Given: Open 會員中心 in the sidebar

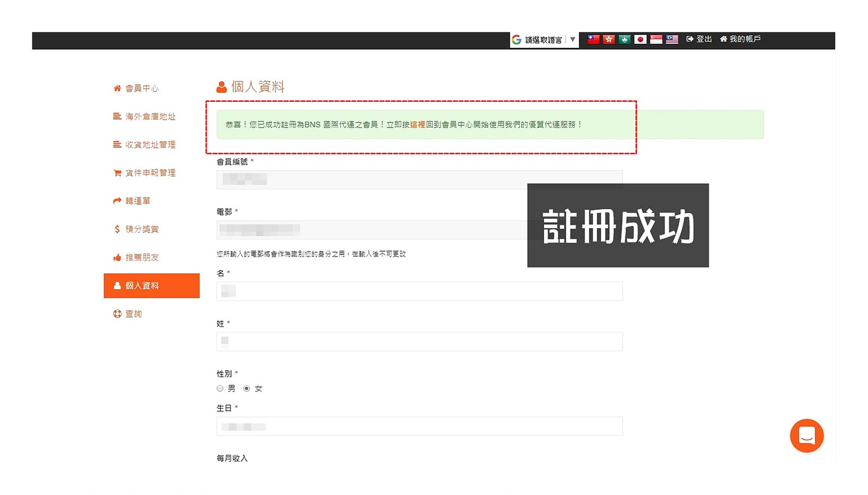Looking at the screenshot, I should [x=142, y=88].
